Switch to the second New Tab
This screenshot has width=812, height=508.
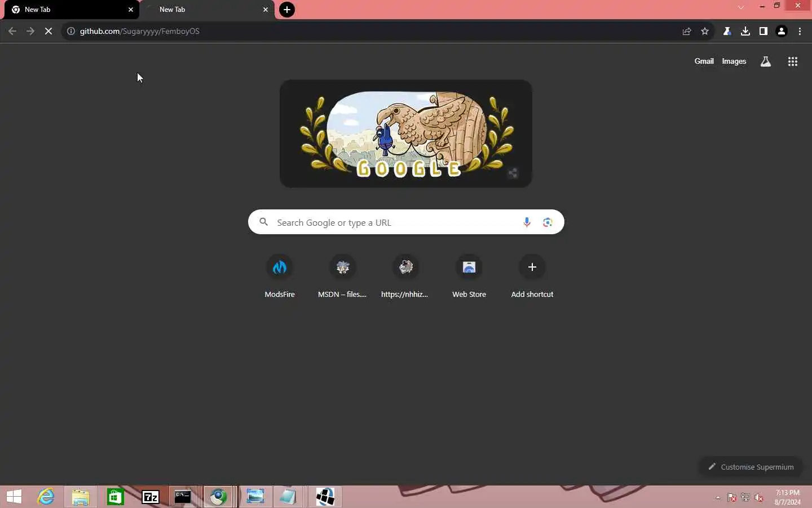[206, 10]
